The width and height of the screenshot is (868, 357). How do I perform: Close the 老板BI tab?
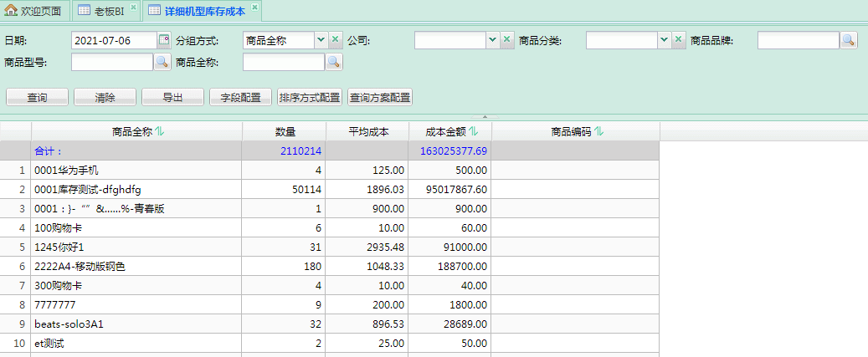click(133, 8)
